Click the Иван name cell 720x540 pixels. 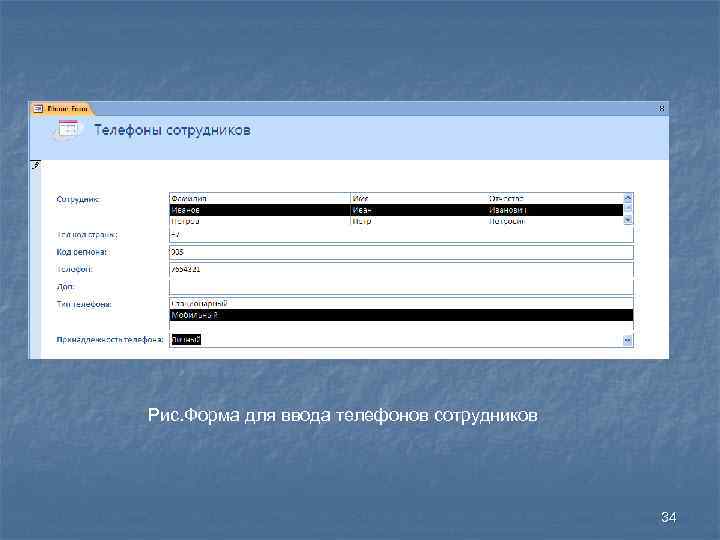(x=362, y=210)
